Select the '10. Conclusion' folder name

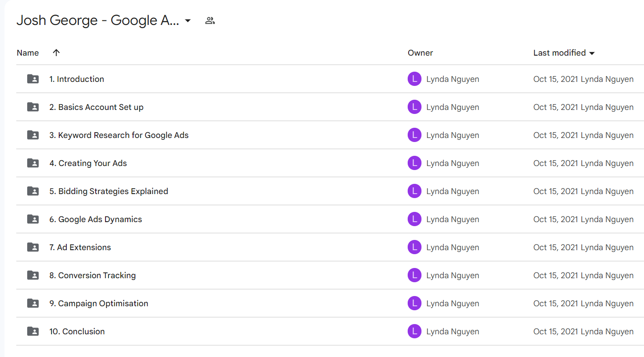pos(77,331)
